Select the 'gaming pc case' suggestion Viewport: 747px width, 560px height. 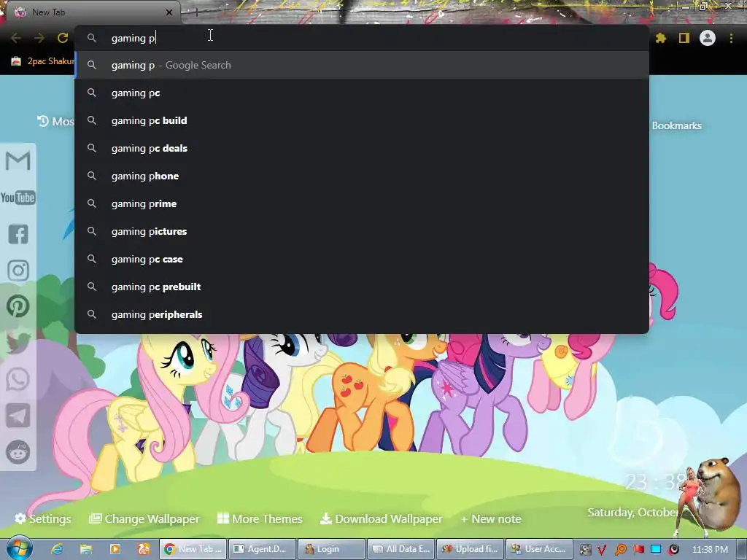tap(362, 259)
